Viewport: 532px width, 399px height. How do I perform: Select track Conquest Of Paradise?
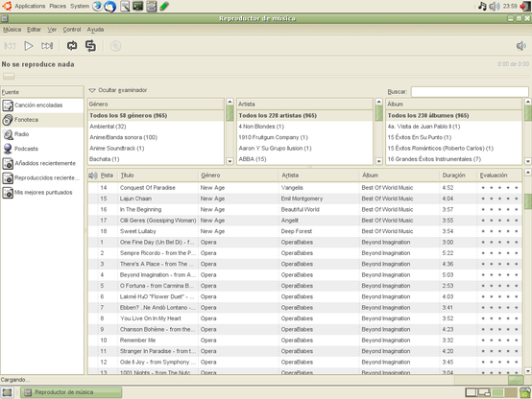click(x=304, y=188)
